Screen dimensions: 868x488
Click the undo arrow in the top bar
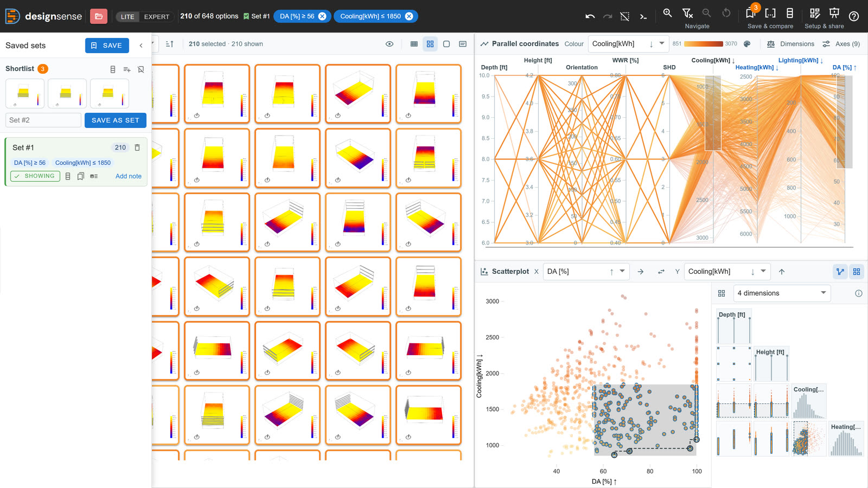point(590,16)
